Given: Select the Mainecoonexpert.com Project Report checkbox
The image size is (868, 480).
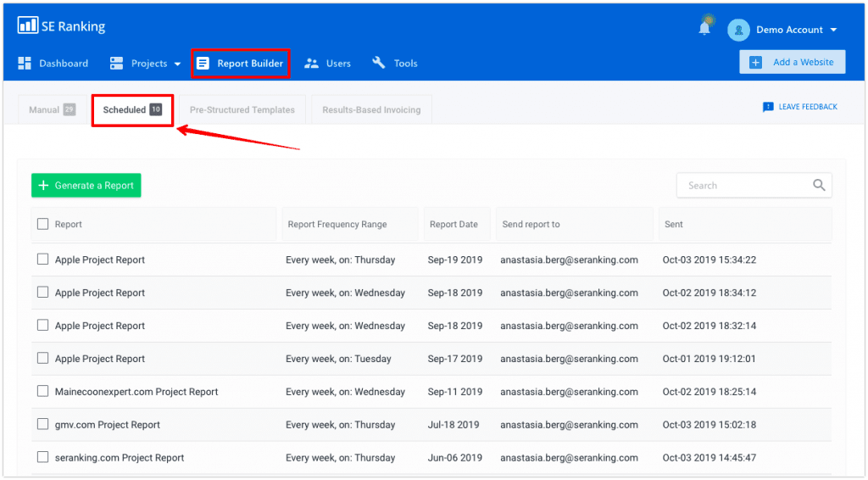Looking at the screenshot, I should click(42, 391).
